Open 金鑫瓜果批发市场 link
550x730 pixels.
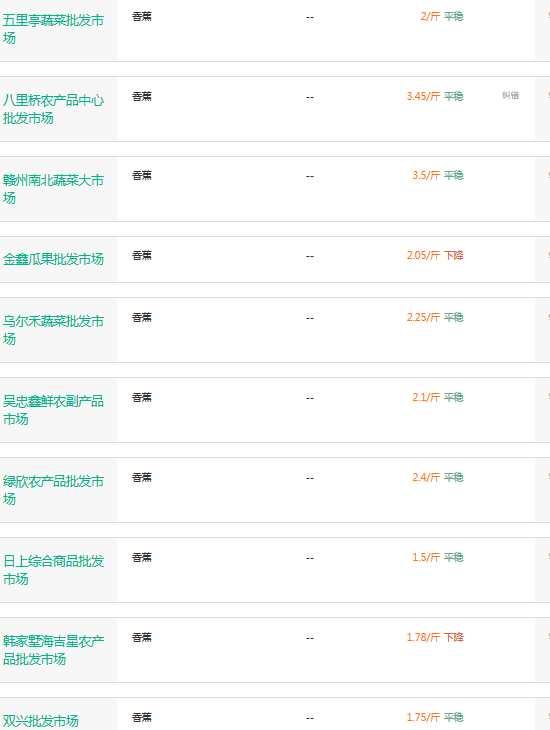click(x=53, y=259)
